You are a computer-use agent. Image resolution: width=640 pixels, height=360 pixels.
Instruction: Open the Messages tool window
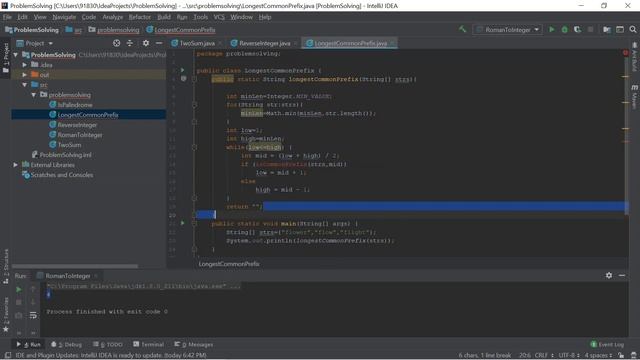coord(193,344)
